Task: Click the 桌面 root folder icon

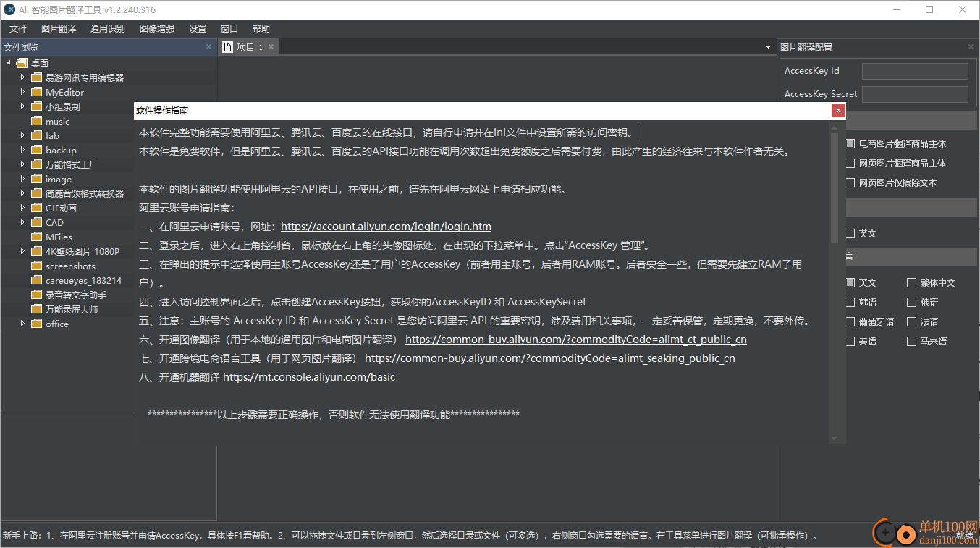Action: [x=22, y=63]
